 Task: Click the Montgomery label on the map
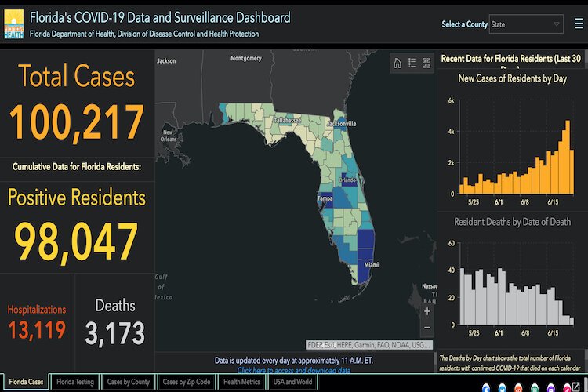[245, 58]
